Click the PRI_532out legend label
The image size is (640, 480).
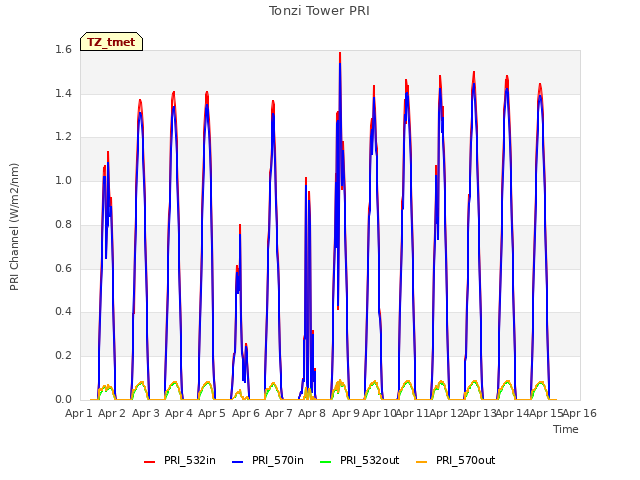[370, 460]
